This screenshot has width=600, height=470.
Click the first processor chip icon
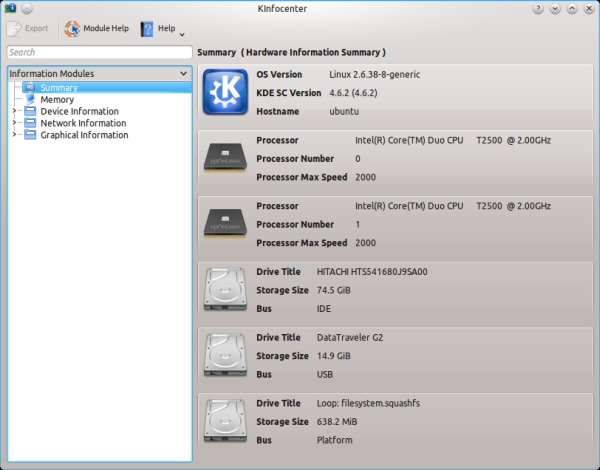(x=226, y=159)
